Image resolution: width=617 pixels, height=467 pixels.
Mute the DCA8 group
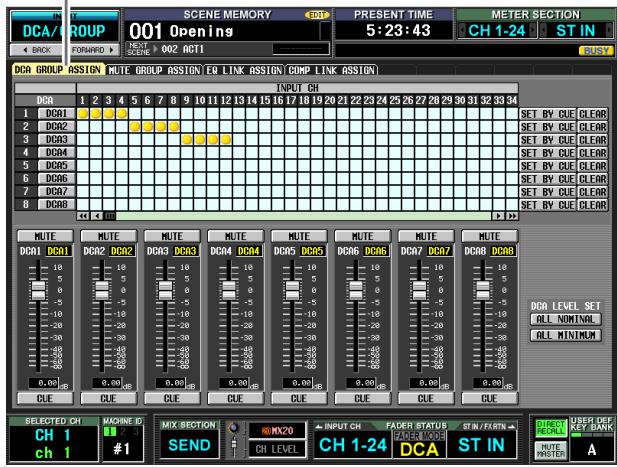490,236
